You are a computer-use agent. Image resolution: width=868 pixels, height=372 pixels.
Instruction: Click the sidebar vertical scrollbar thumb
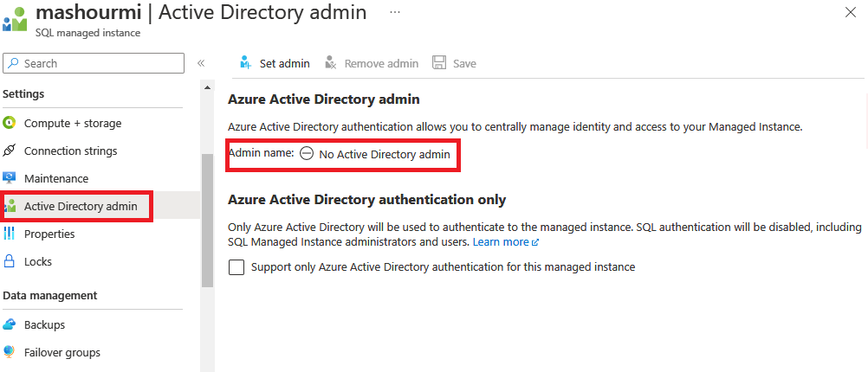tap(207, 221)
